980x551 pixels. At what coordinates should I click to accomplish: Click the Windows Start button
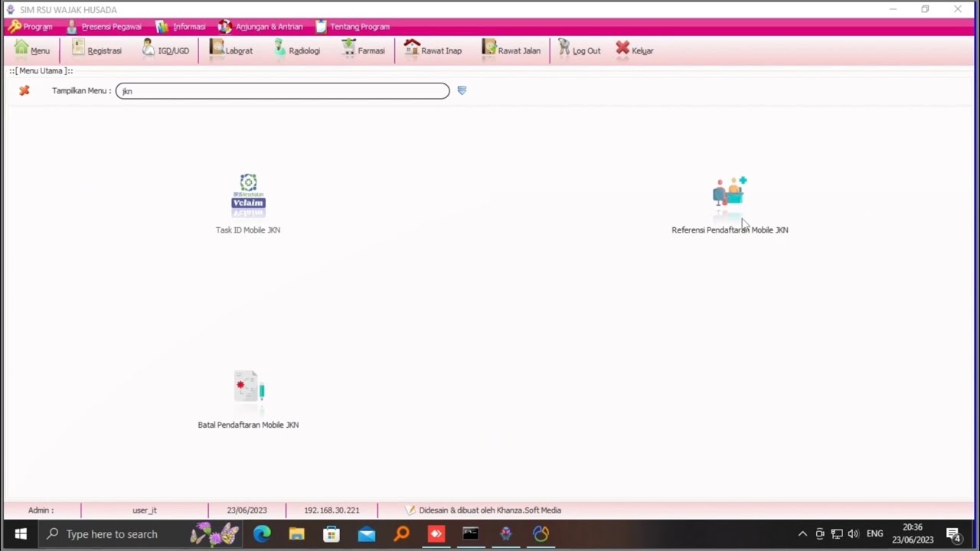tap(21, 534)
